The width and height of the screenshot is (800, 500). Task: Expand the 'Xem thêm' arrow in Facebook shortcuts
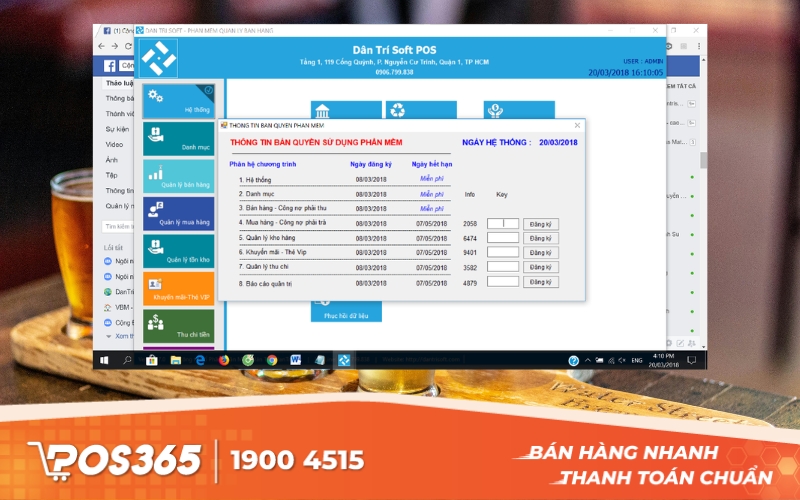[108, 336]
